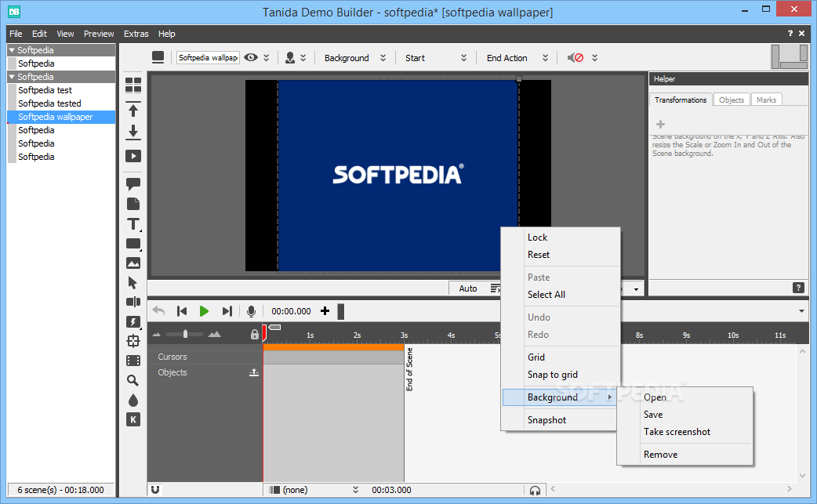Expand the visibility options chevron

click(x=267, y=58)
